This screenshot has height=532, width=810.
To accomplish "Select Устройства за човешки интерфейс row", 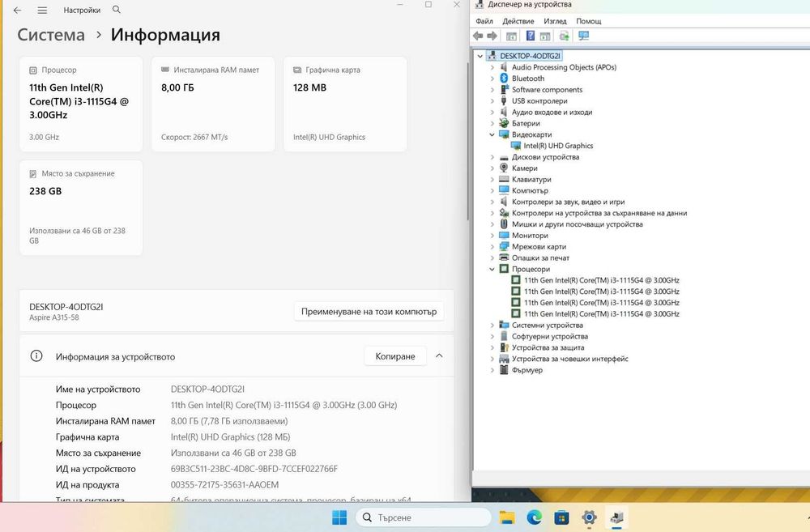I will pos(569,359).
